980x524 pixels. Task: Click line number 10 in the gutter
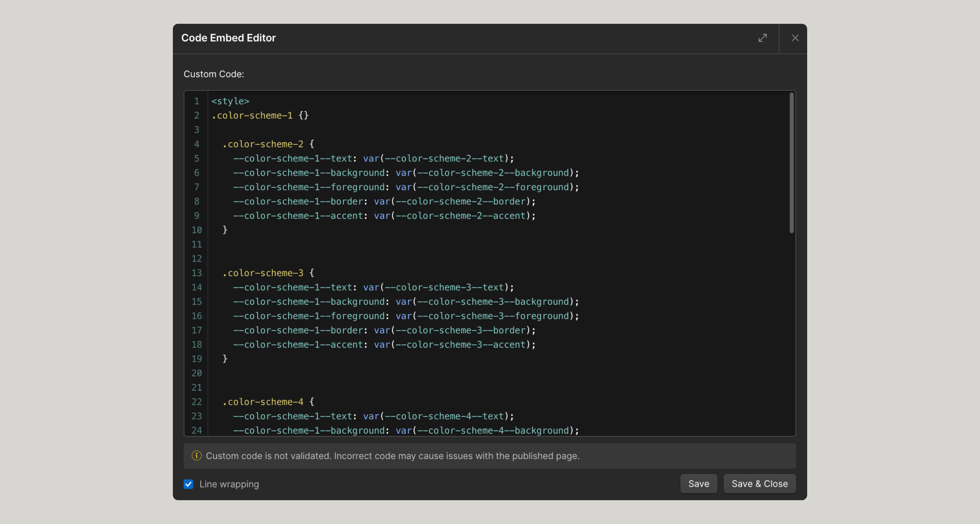(197, 230)
